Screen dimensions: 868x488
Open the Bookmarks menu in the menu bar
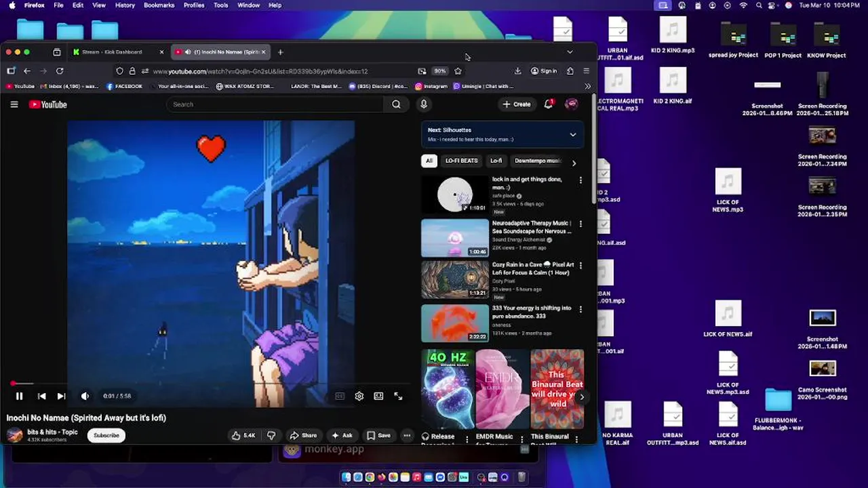[159, 5]
